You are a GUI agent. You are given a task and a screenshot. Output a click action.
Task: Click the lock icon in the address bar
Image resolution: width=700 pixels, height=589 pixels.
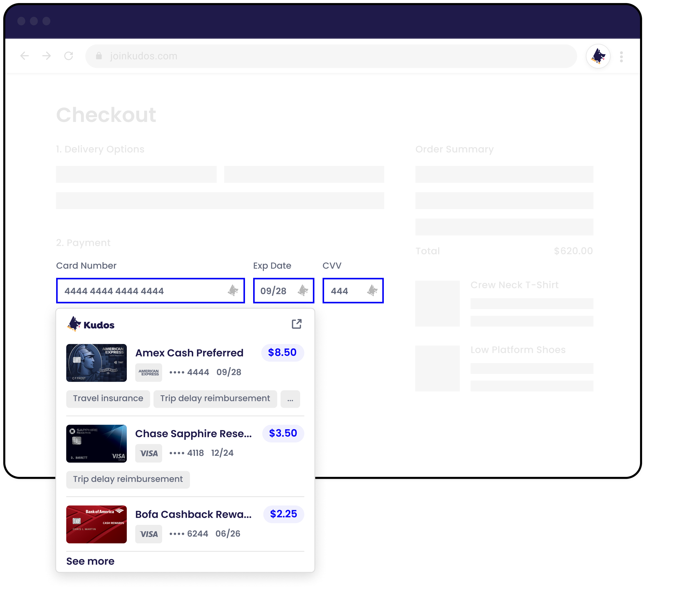point(99,56)
